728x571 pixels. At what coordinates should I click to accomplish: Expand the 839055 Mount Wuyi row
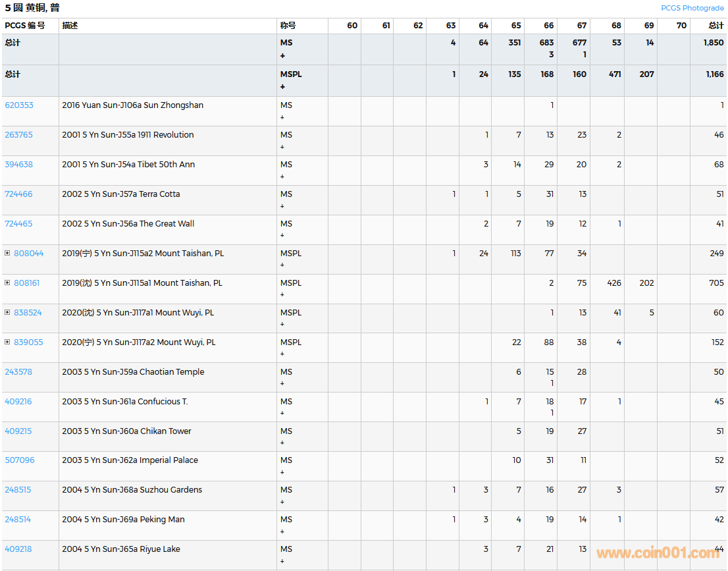click(x=7, y=342)
